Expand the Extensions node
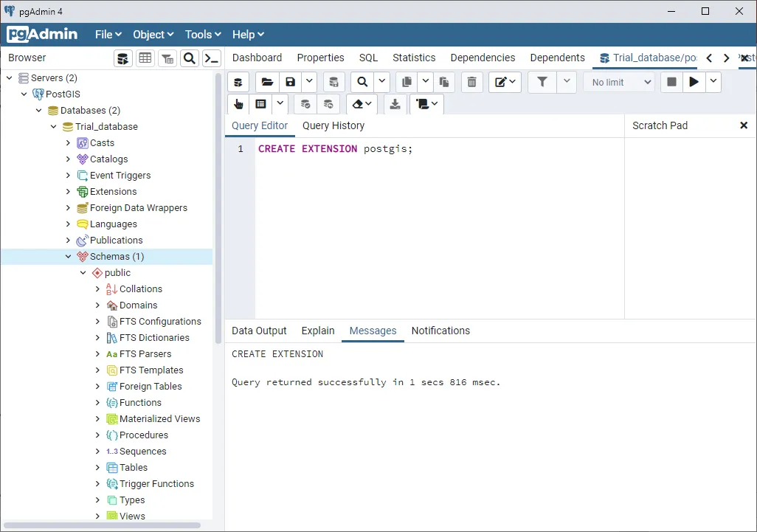This screenshot has width=757, height=532. [x=68, y=192]
